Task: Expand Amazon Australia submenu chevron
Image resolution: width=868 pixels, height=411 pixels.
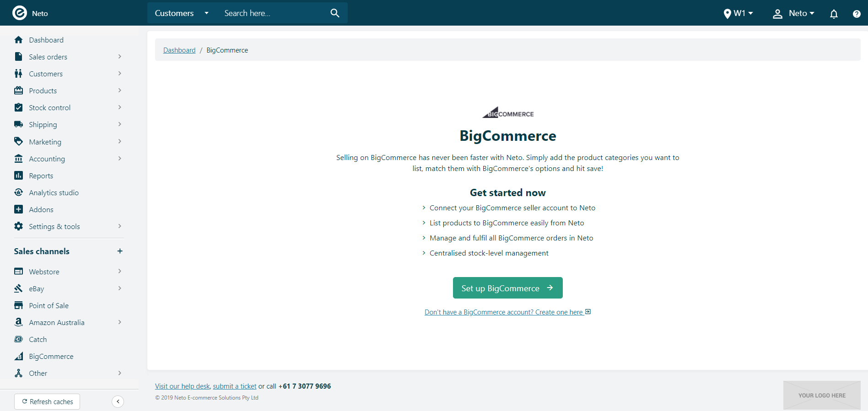Action: [x=119, y=322]
